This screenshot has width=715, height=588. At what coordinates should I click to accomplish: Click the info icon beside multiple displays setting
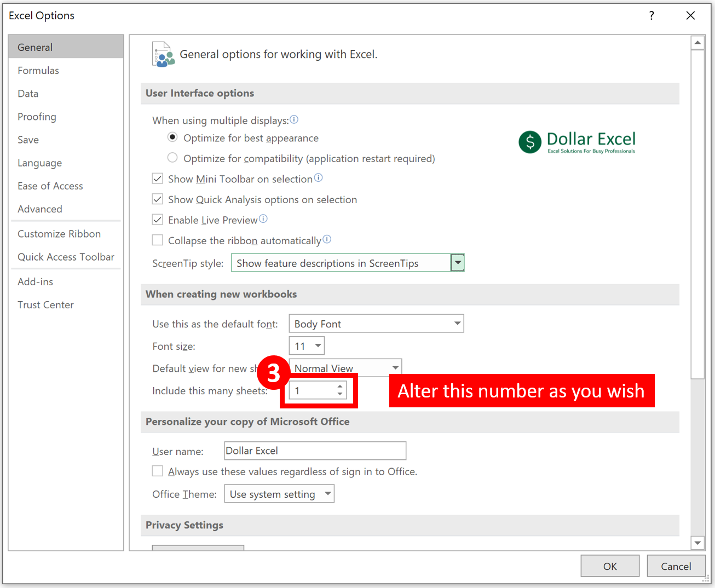294,119
